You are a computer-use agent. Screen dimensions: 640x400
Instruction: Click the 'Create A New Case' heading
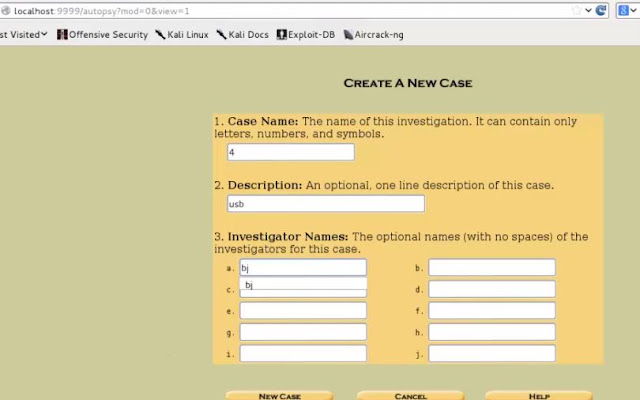(408, 83)
